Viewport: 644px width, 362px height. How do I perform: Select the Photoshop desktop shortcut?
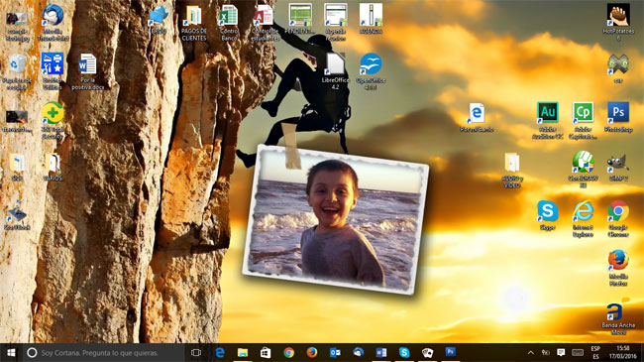coord(618,117)
